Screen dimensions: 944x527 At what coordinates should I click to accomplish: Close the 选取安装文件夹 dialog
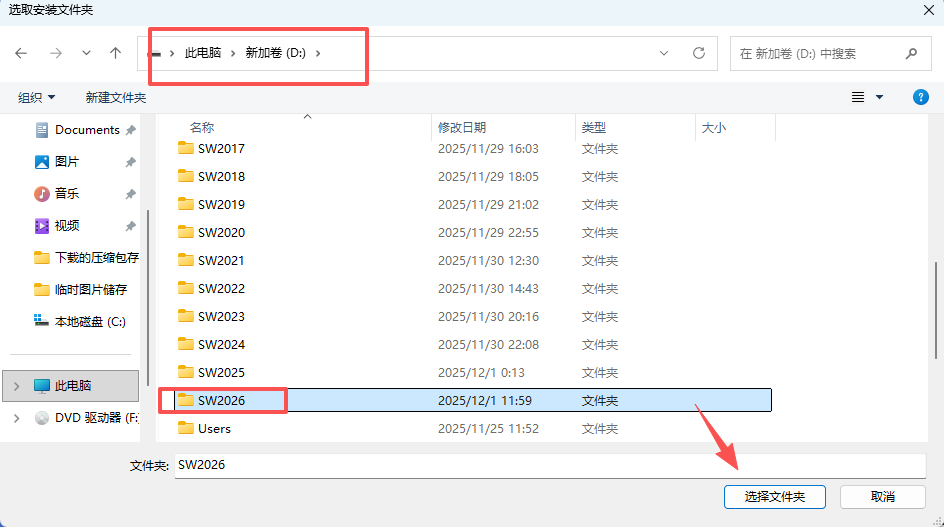(x=929, y=10)
